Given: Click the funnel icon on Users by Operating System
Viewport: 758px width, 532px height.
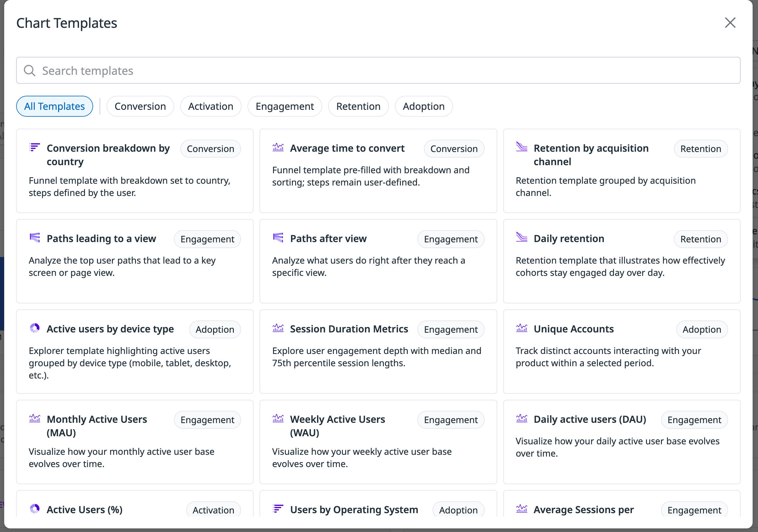Looking at the screenshot, I should coord(278,509).
